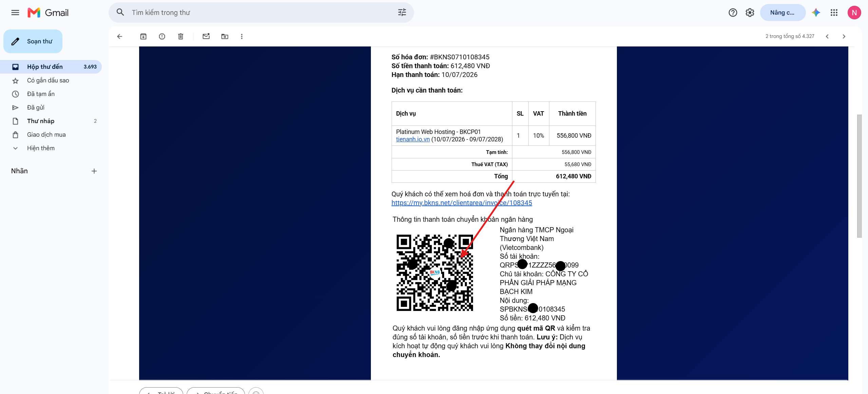Open the Help question mark icon
The height and width of the screenshot is (394, 868).
coord(733,13)
